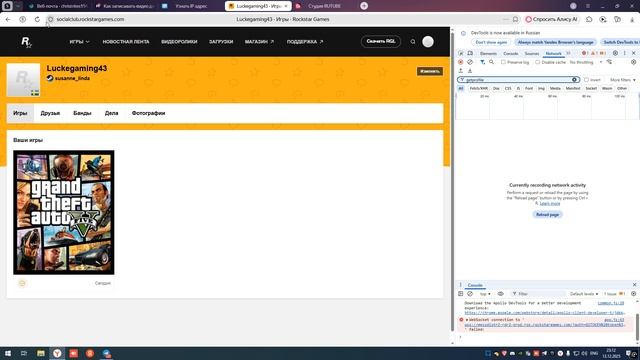The image size is (640, 360).
Task: Expand the ИГРЫ menu in site header
Action: [79, 42]
